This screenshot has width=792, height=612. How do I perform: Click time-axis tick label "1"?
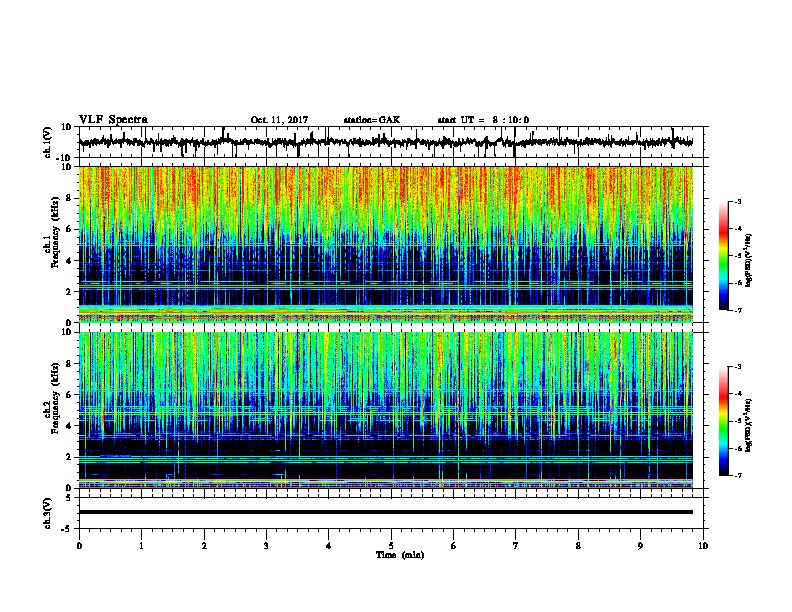(141, 546)
